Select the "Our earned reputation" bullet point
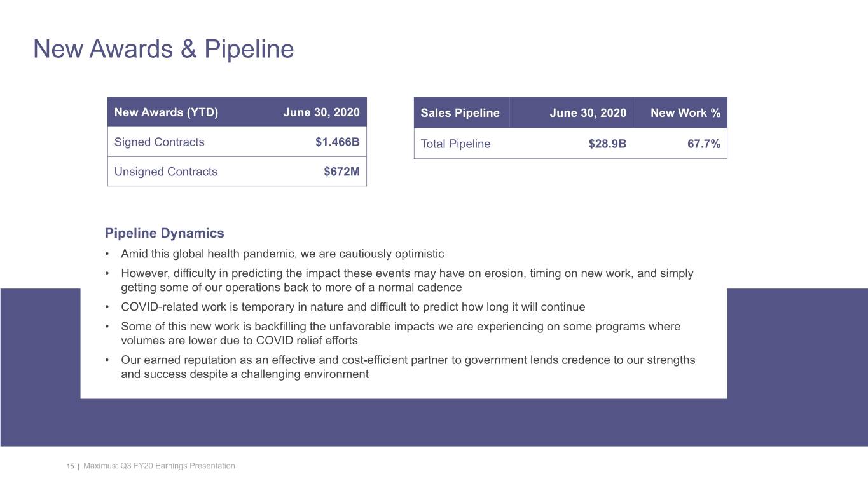This screenshot has height=488, width=868. click(408, 367)
